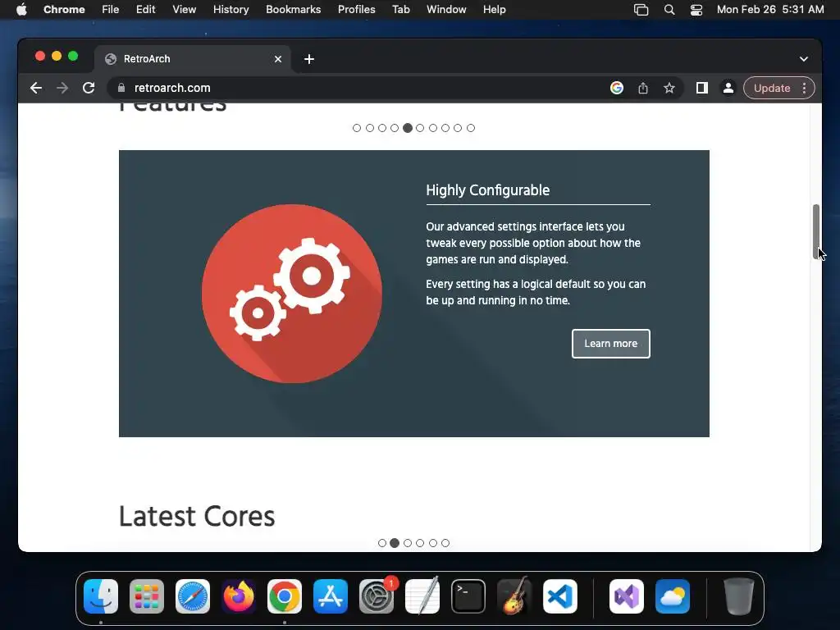Select the RetroArch tab
The image size is (840, 630).
coord(193,59)
